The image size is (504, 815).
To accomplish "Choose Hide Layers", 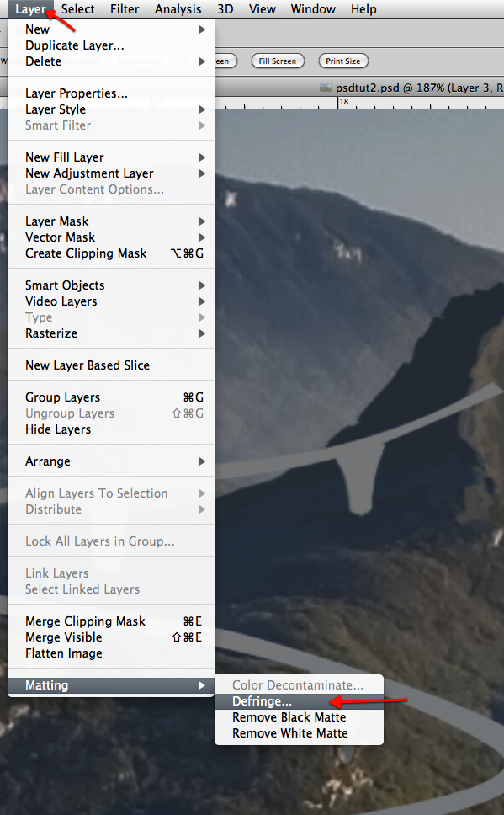I will [111, 429].
